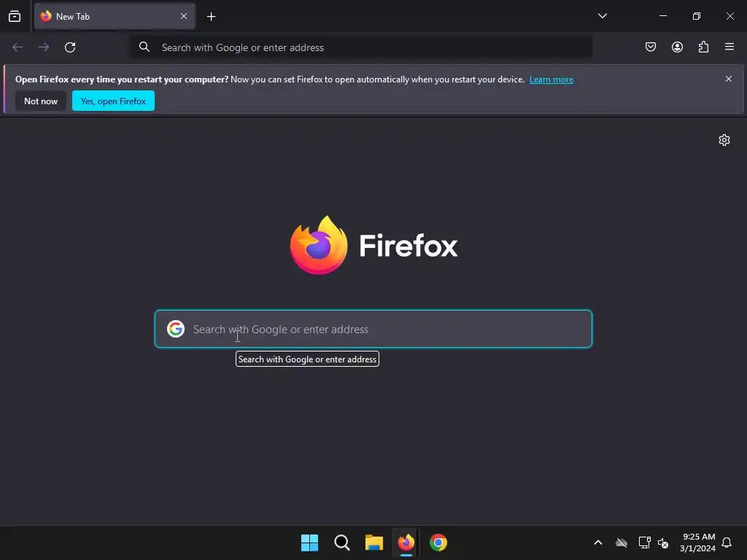This screenshot has height=560, width=747.
Task: Select the Firefox taskbar icon
Action: [406, 542]
